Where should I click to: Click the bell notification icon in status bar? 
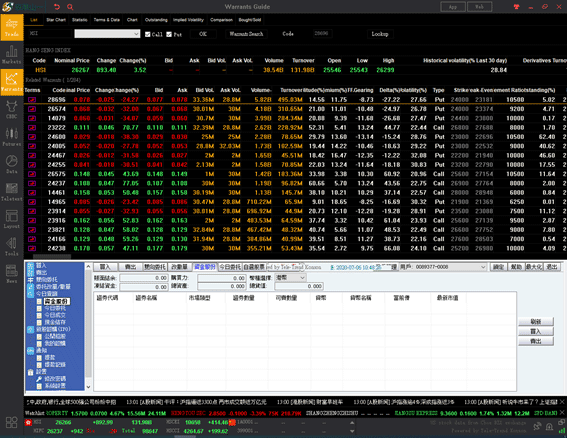(550, 427)
